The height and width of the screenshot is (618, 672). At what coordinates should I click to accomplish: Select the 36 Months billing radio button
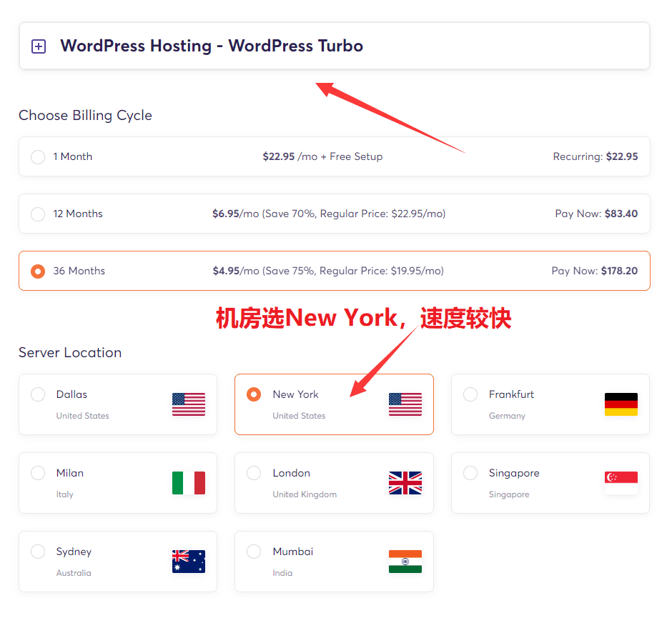38,271
